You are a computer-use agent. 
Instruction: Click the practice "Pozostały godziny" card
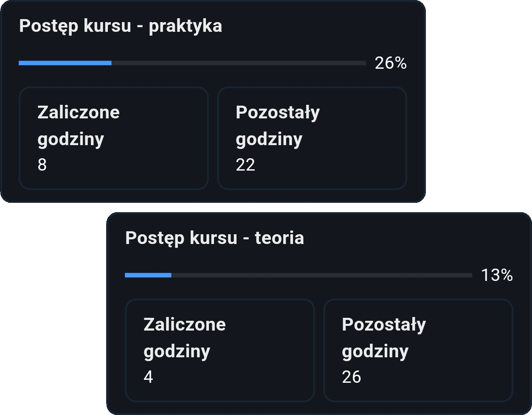click(x=312, y=138)
